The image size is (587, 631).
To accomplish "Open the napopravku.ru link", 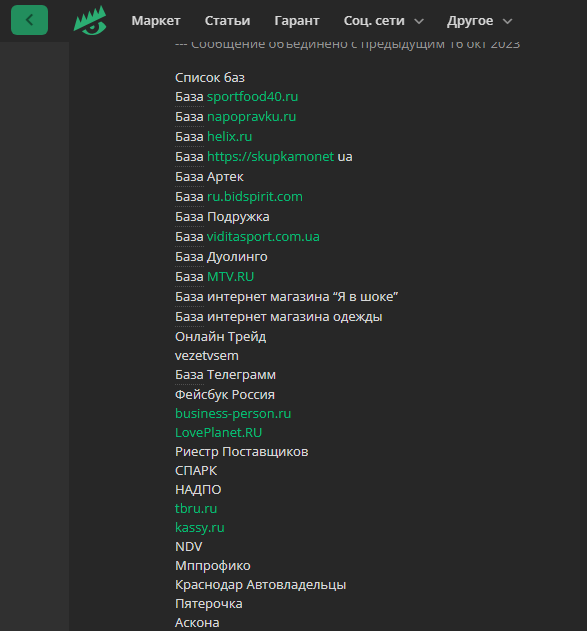I will click(251, 117).
